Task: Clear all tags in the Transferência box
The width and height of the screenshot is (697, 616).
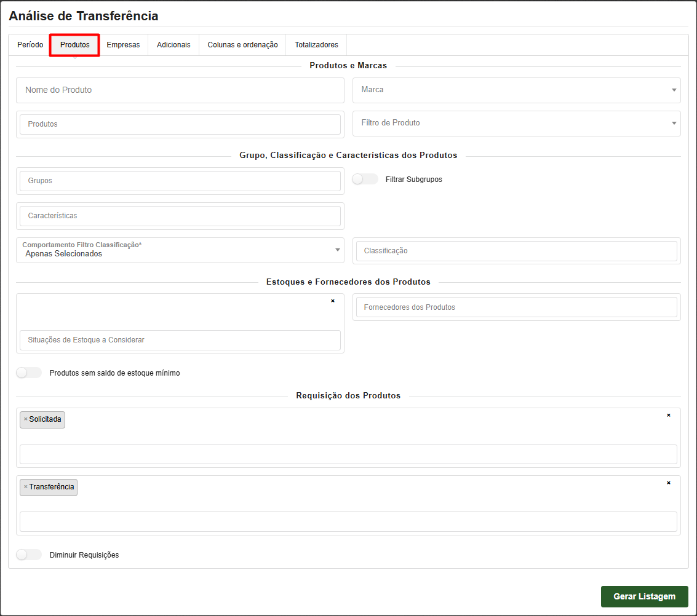Action: [x=669, y=483]
